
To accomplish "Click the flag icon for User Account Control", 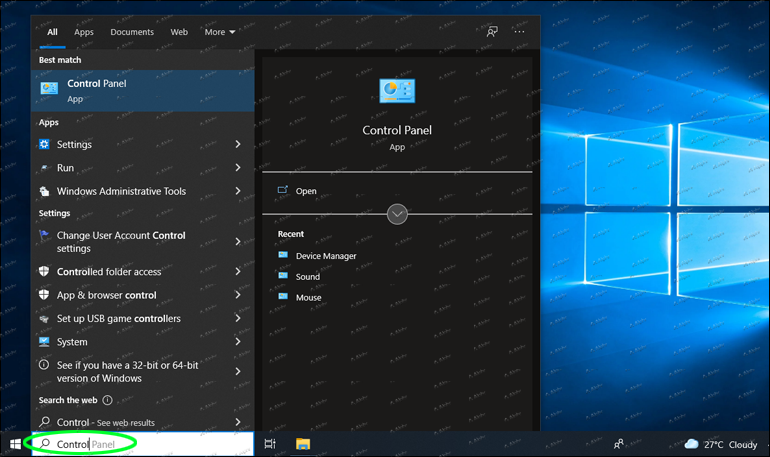I will click(x=44, y=235).
